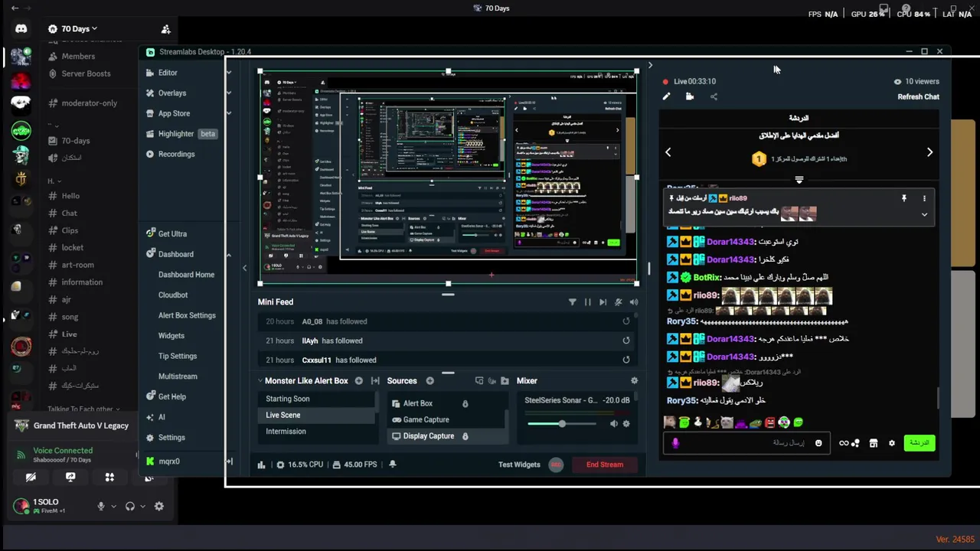Pause the Mini Feed alert queue
This screenshot has width=980, height=551.
[587, 302]
